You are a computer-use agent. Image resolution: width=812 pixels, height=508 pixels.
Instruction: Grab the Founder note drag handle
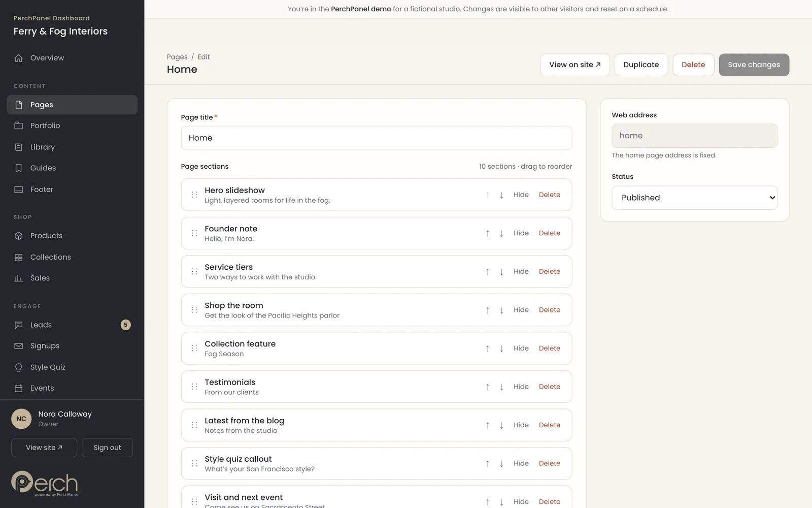point(194,233)
